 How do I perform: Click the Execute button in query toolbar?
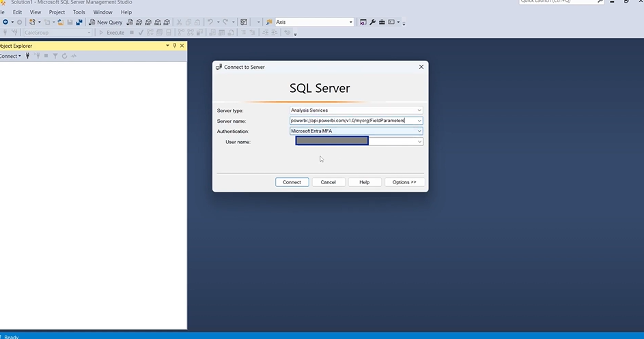[x=111, y=33]
